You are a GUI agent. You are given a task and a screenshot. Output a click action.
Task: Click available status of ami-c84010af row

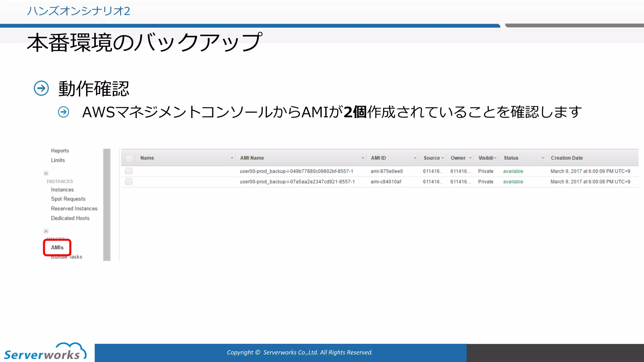[513, 182]
